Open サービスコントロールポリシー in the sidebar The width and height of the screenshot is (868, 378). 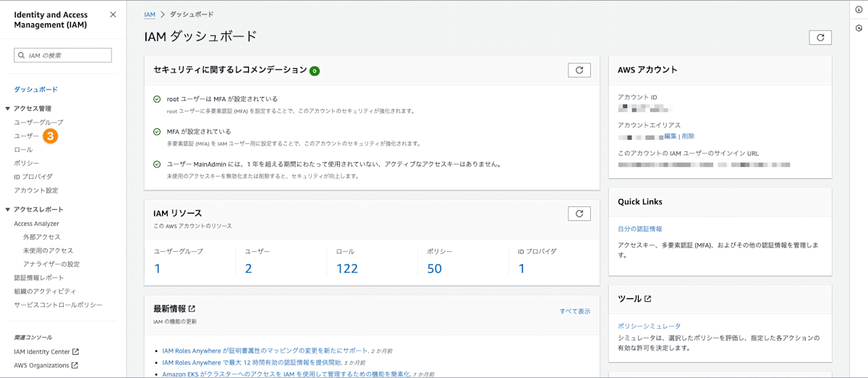pos(58,305)
